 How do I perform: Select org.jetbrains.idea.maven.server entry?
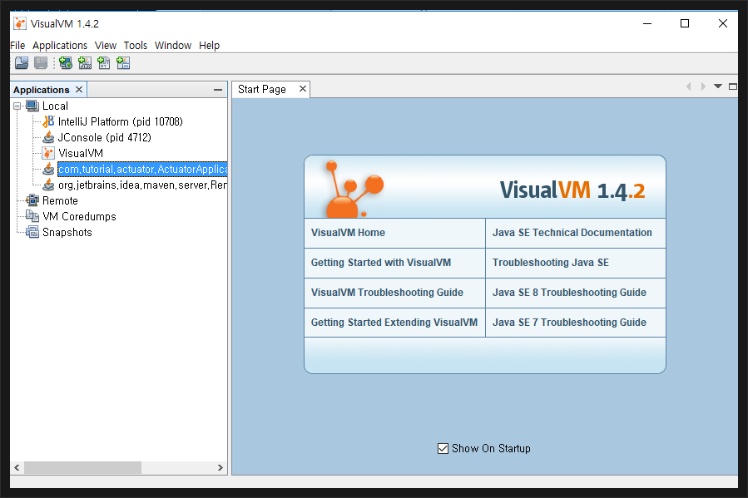[142, 185]
